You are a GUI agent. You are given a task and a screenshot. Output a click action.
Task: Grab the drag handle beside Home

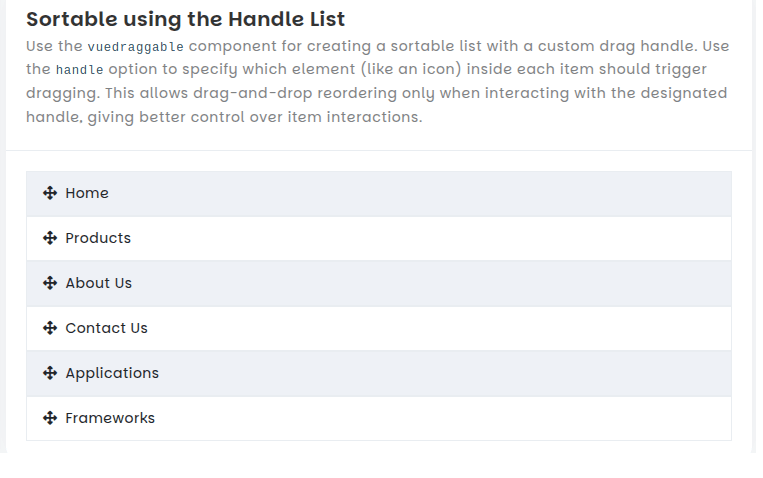click(x=50, y=193)
